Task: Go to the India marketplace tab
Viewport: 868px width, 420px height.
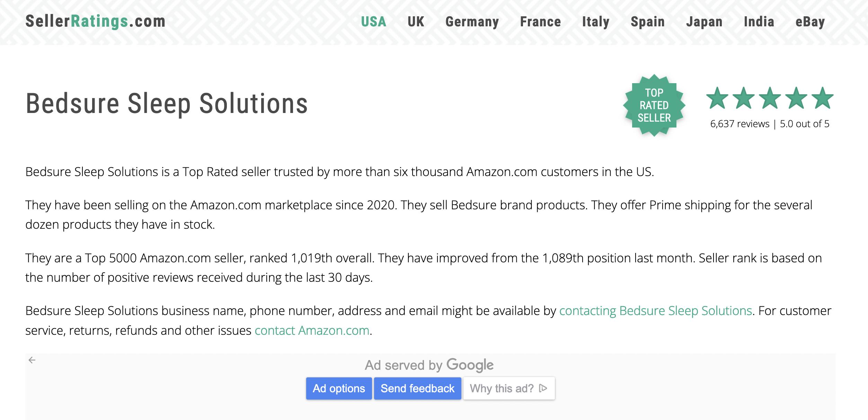Action: pyautogui.click(x=759, y=22)
